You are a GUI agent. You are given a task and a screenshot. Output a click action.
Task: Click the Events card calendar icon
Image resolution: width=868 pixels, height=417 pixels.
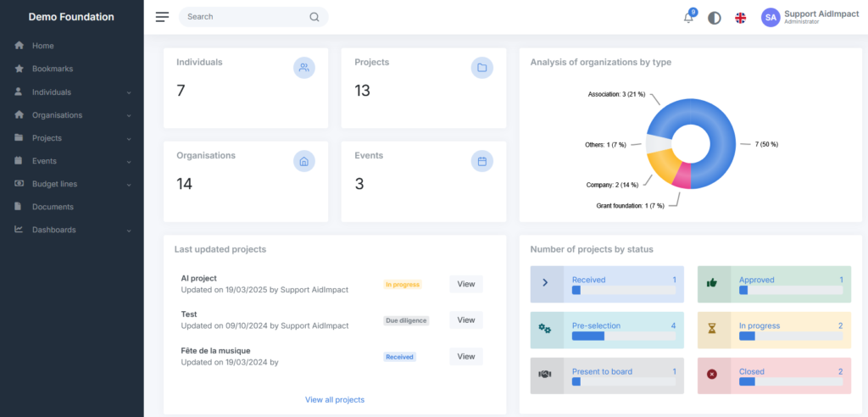pos(481,161)
